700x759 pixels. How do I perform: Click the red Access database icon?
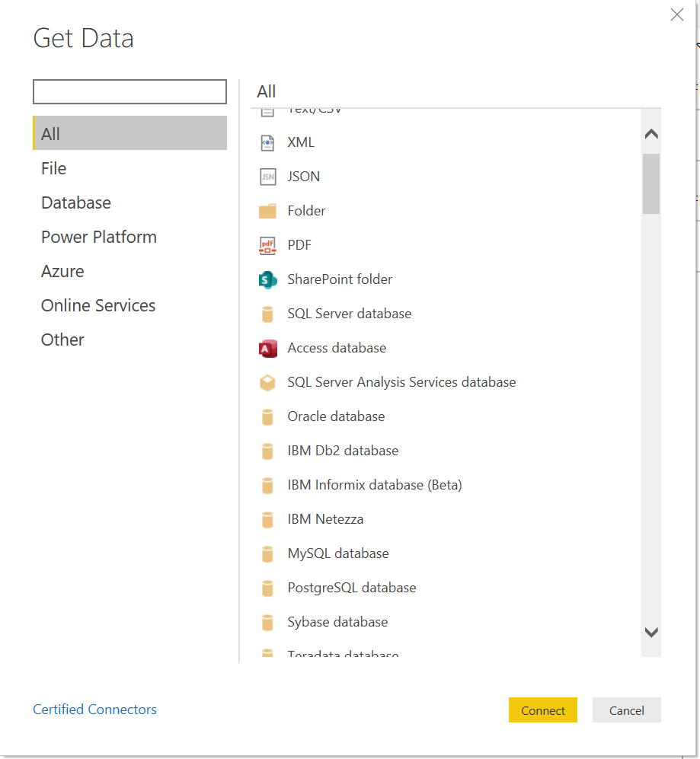click(267, 349)
